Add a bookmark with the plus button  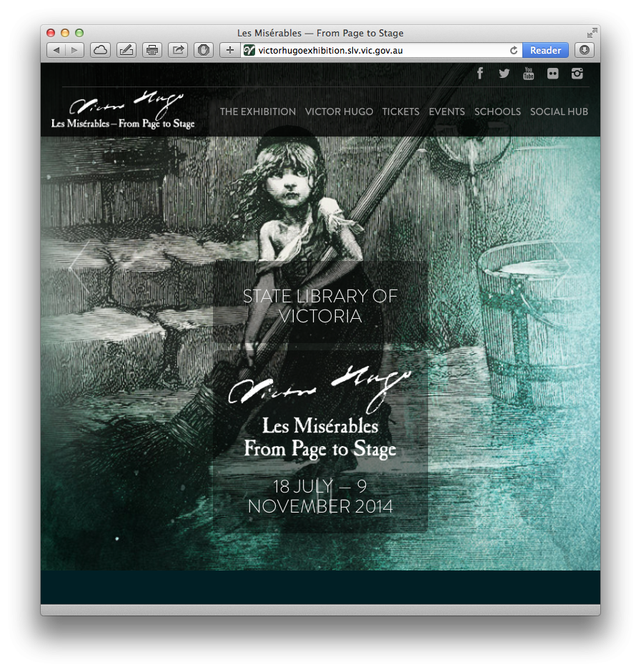point(229,50)
